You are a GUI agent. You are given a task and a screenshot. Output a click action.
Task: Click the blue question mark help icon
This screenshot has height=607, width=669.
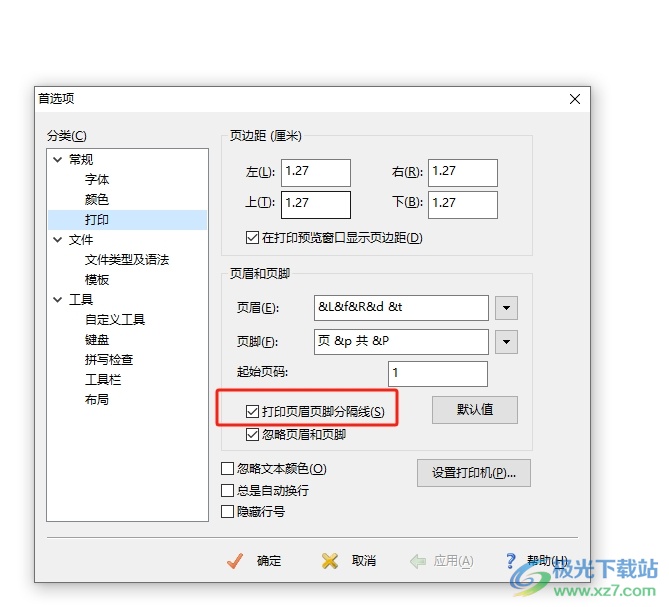[x=510, y=561]
